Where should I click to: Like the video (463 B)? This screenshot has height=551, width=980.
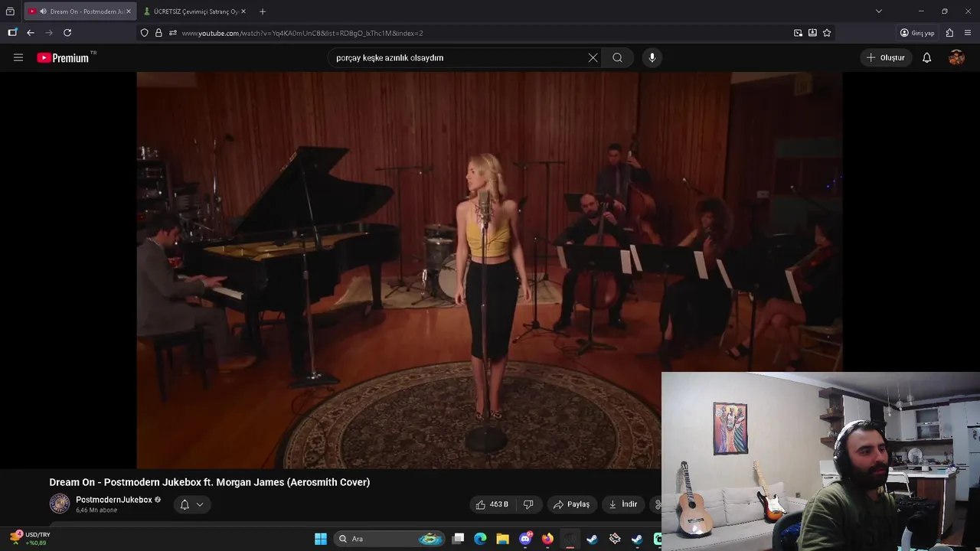point(492,504)
